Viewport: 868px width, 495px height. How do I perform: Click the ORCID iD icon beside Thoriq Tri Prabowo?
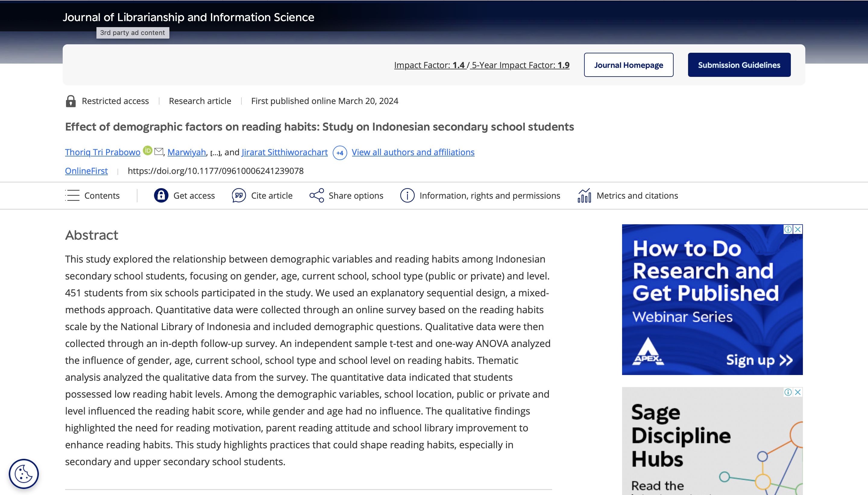pos(147,150)
